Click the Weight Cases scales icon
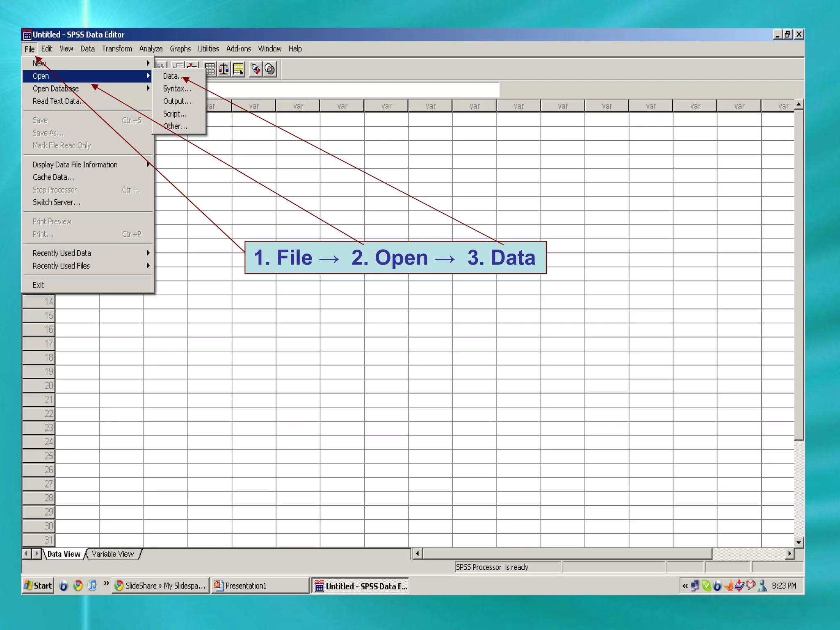840x630 pixels. [x=224, y=69]
